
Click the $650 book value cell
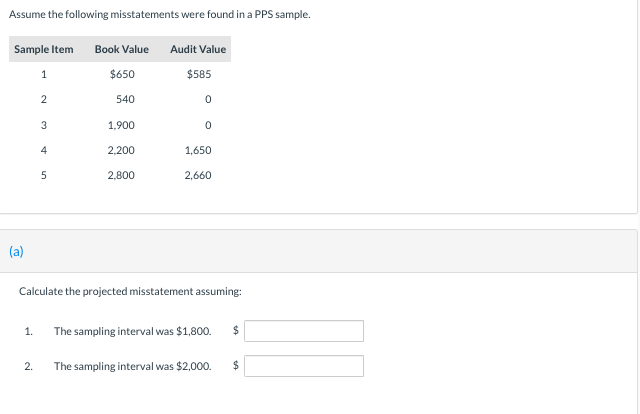coord(122,75)
